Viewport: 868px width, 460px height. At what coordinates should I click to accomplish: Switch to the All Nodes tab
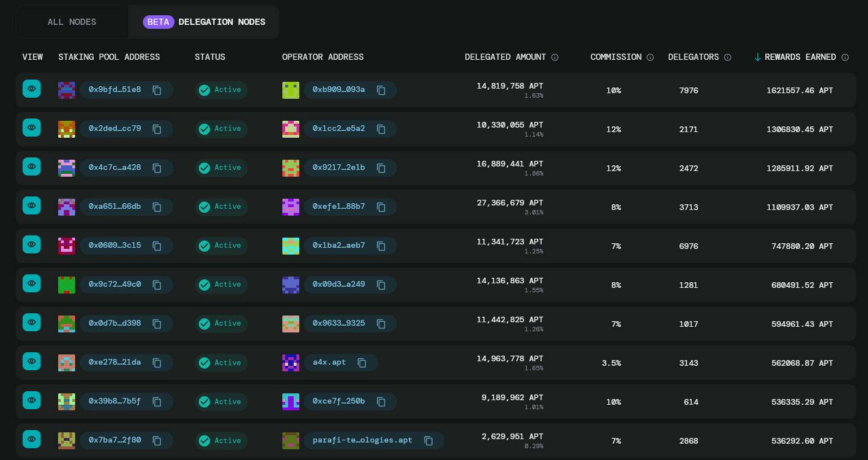pos(72,22)
